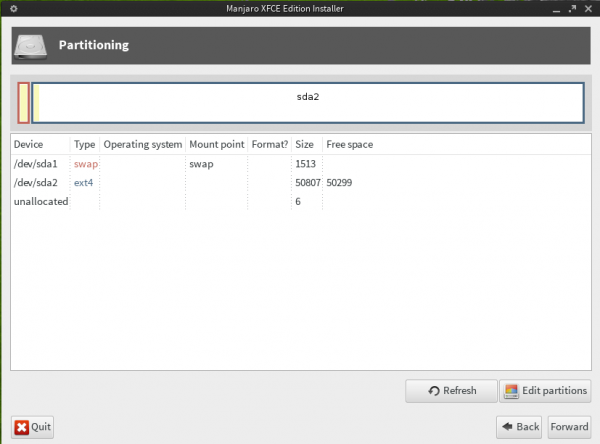Select the unallocated row

[x=301, y=201]
